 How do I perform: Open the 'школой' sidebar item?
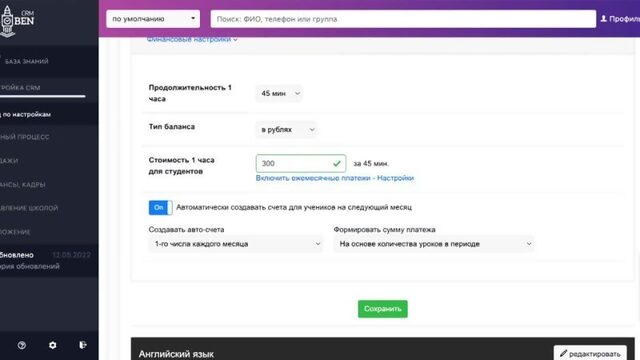(x=29, y=208)
